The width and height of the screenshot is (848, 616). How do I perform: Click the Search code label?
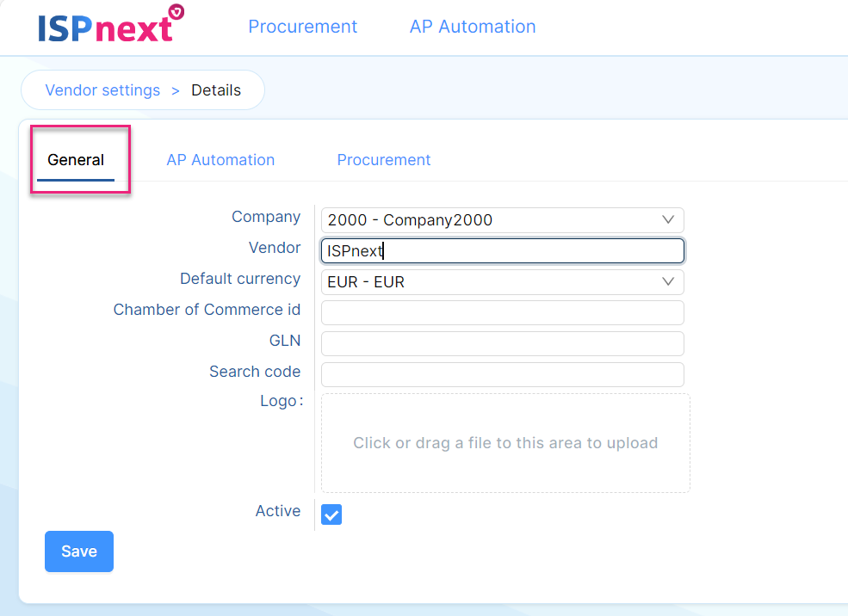(x=255, y=372)
